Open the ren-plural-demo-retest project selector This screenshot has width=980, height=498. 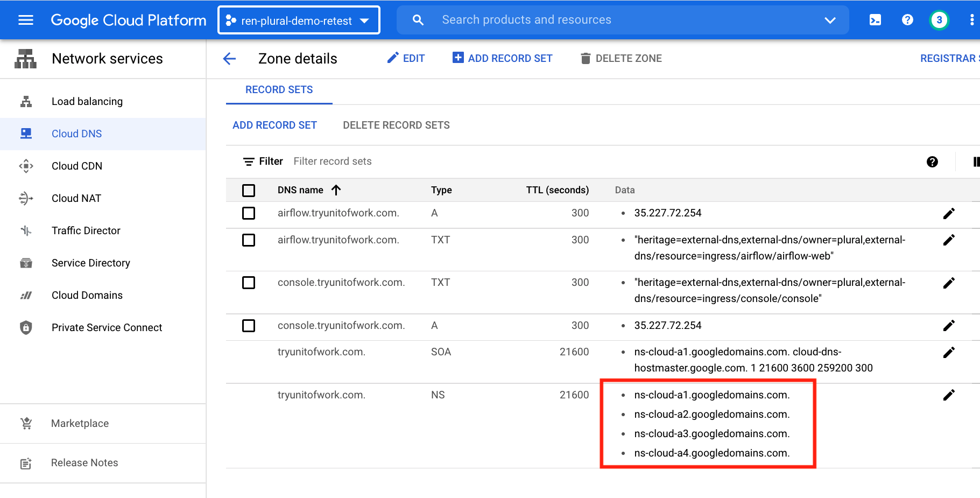coord(299,20)
